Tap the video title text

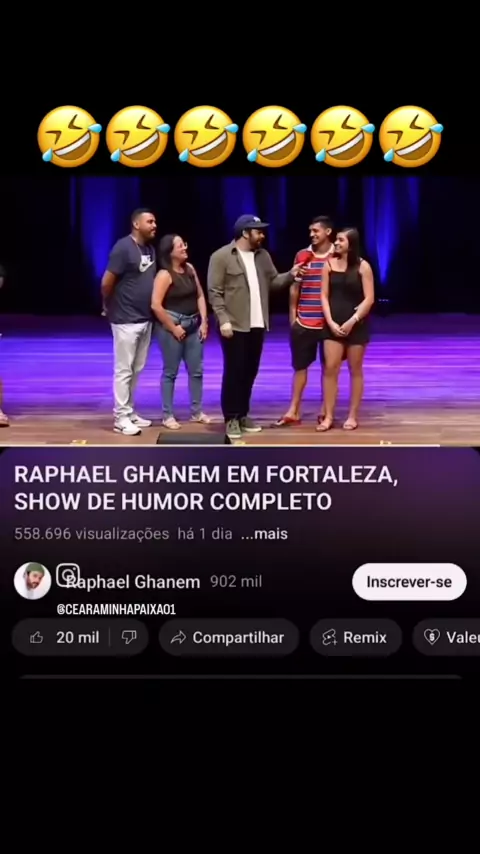click(206, 488)
